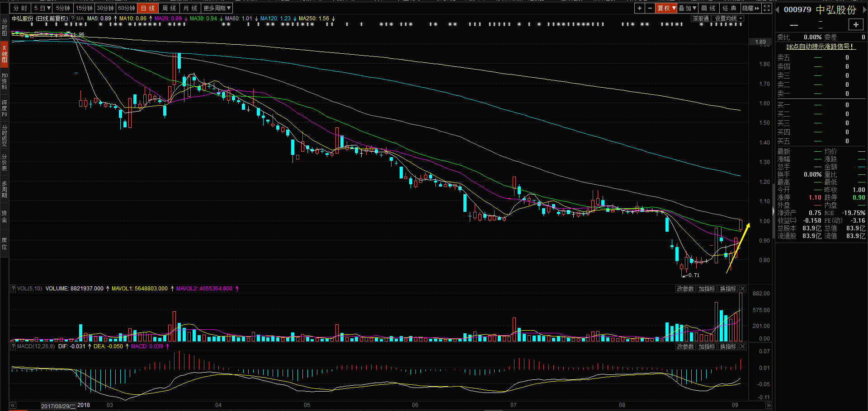The width and height of the screenshot is (868, 411).
Task: Go to previous stock with left arrow
Action: click(x=777, y=10)
